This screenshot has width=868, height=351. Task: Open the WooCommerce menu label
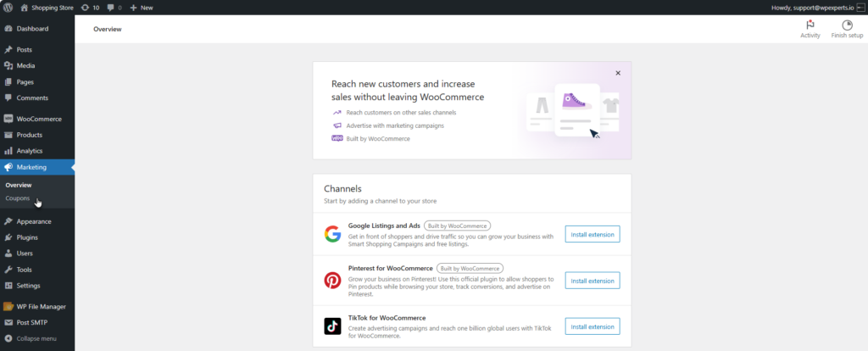click(x=39, y=119)
